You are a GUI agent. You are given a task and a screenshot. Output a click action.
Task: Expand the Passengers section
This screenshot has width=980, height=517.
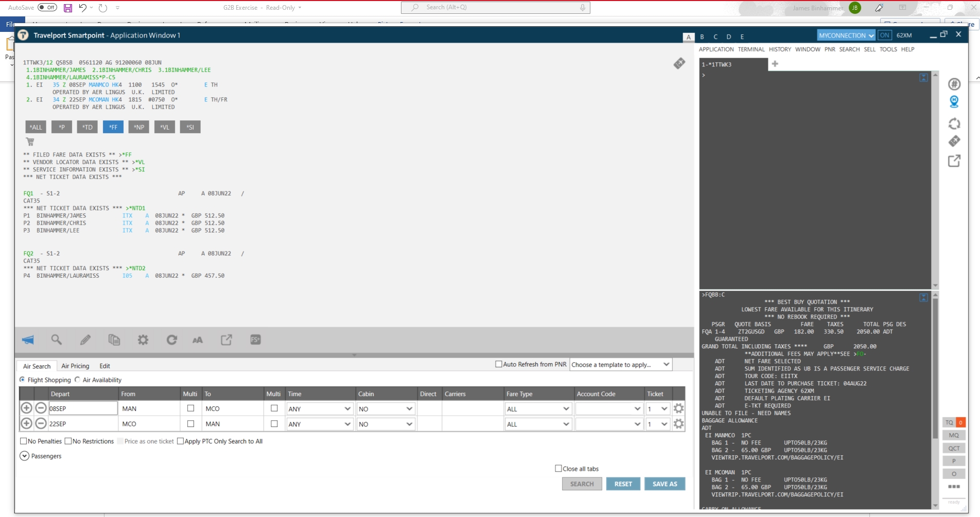point(24,456)
